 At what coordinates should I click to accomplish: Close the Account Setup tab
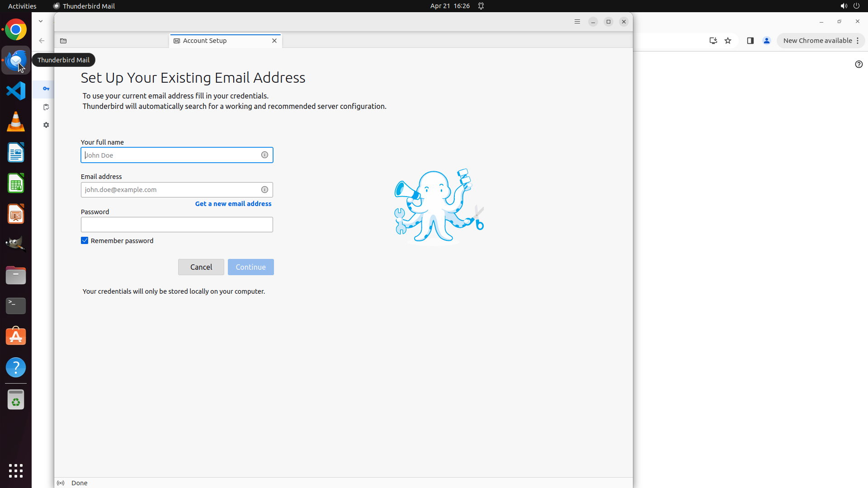point(274,41)
